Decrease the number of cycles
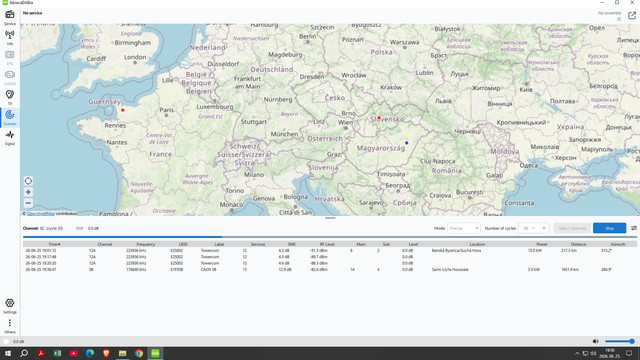This screenshot has width=640, height=360. tap(533, 228)
